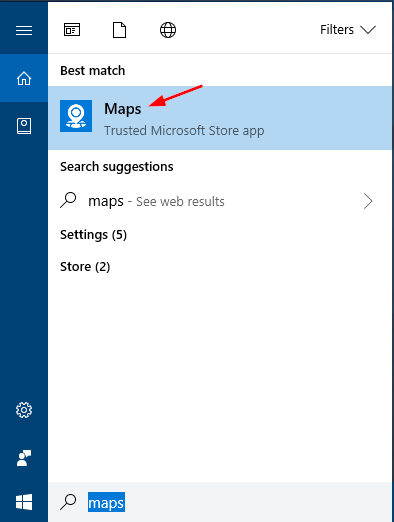394x522 pixels.
Task: Click Trusted Microsoft Store app subtitle
Action: click(x=184, y=131)
